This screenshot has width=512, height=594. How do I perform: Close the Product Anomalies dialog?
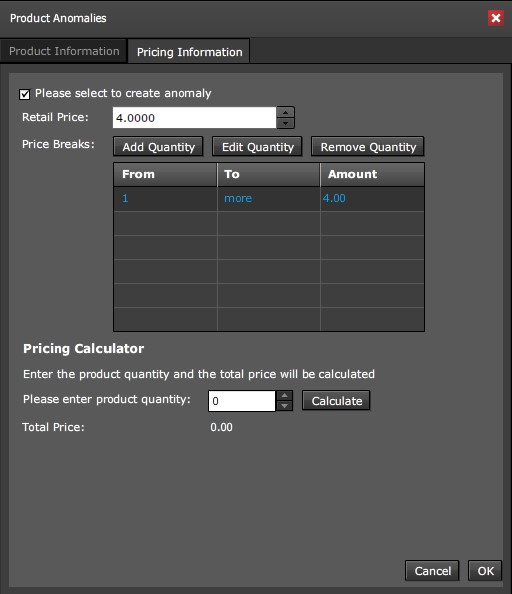coord(496,18)
